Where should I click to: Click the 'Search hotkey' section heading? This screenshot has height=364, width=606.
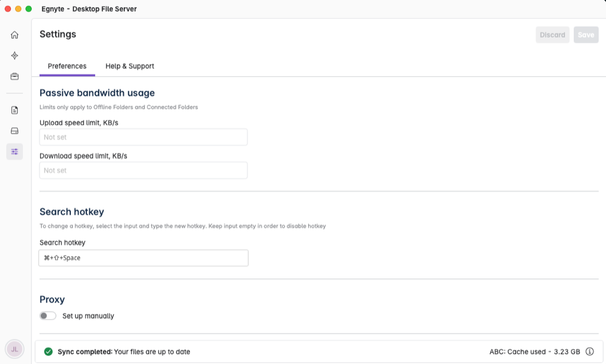coord(72,212)
